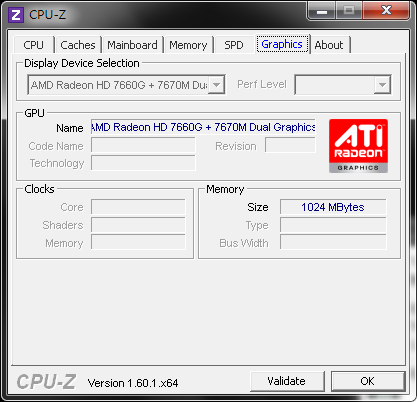Click the Validate button

click(x=287, y=381)
